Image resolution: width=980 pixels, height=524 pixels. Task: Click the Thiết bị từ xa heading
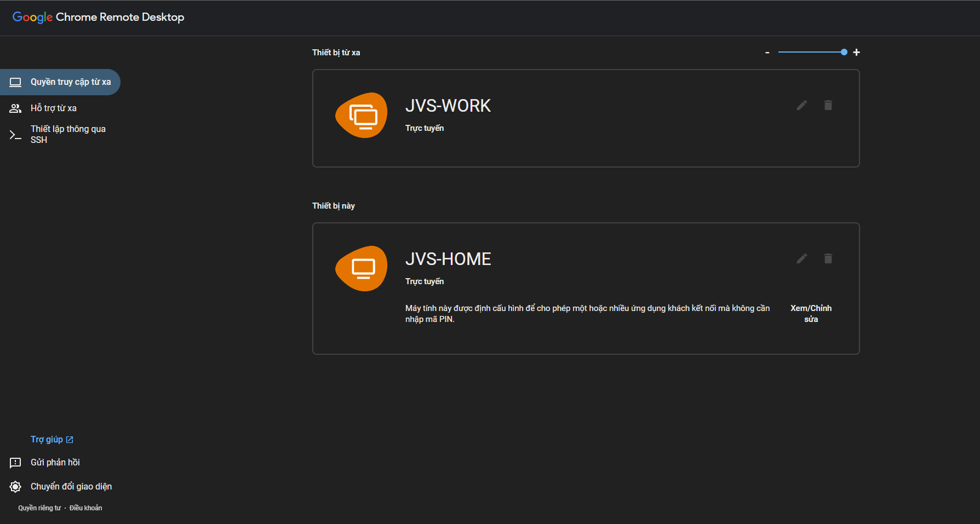click(x=336, y=53)
